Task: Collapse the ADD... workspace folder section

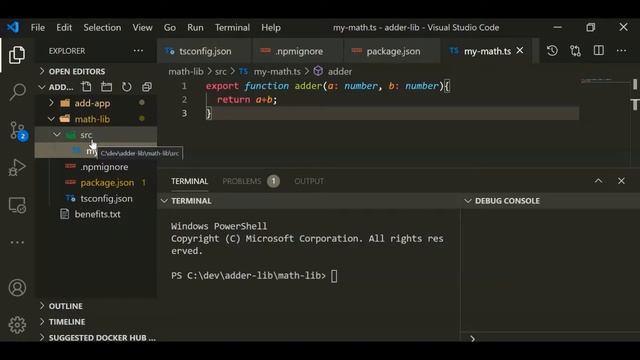Action: [x=56, y=87]
